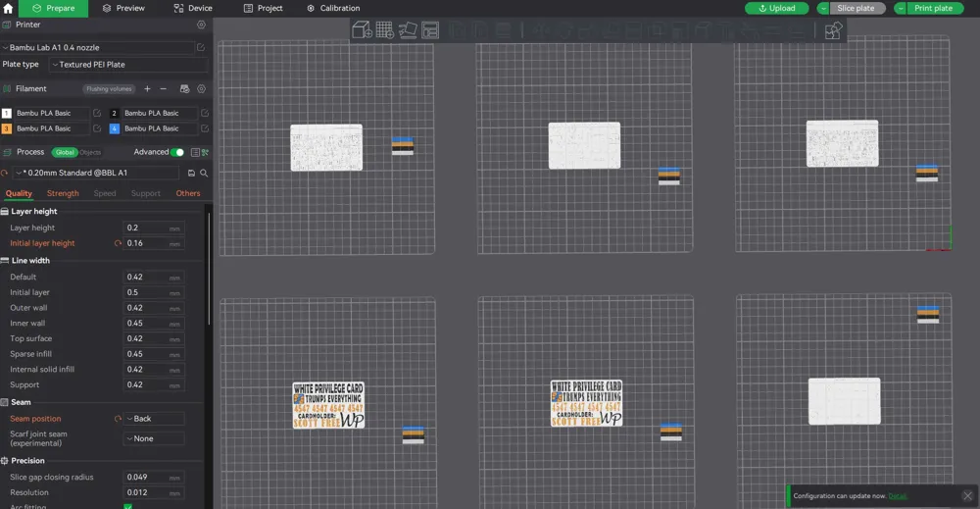The width and height of the screenshot is (980, 509).
Task: Open filament 4 Bambu PLA Basic dropdown
Action: click(x=160, y=128)
